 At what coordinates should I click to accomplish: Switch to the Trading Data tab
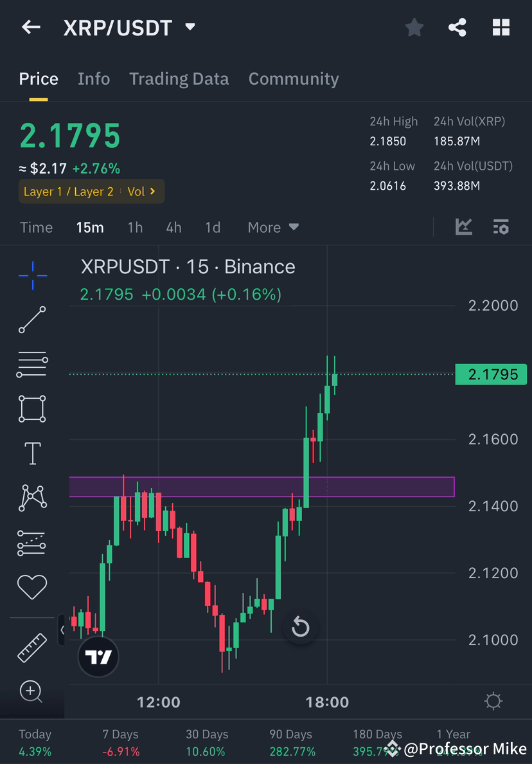[179, 79]
